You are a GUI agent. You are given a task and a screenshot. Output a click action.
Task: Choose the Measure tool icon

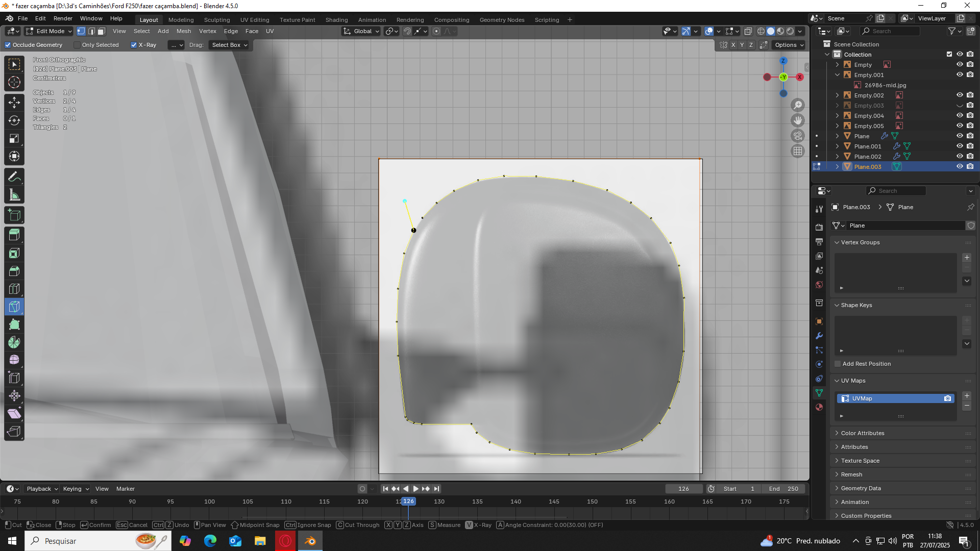point(14,195)
